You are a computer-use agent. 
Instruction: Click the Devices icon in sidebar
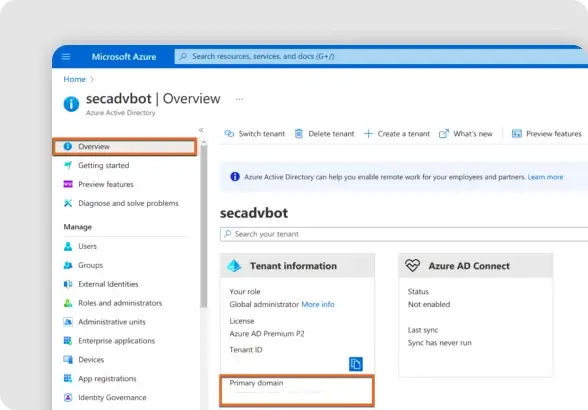[x=68, y=359]
